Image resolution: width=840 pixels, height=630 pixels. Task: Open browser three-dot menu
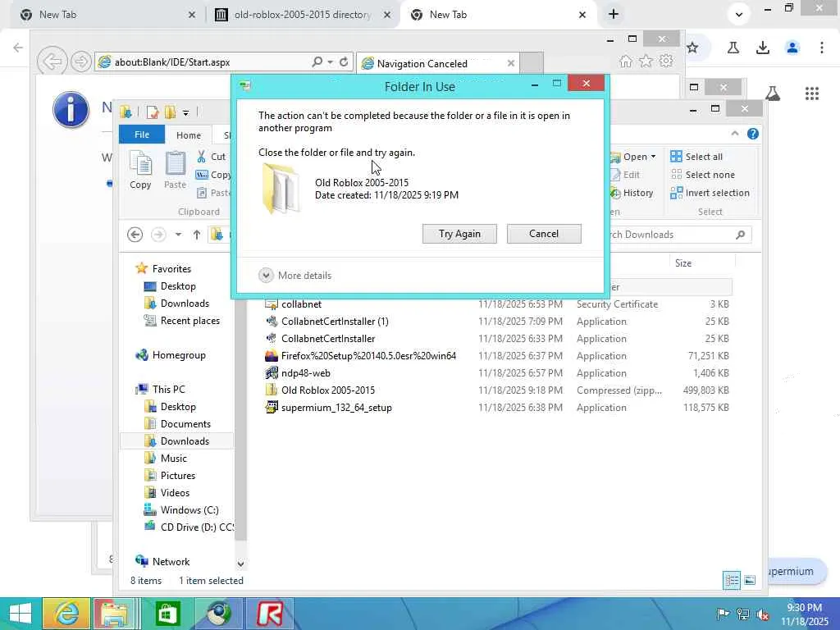point(822,48)
